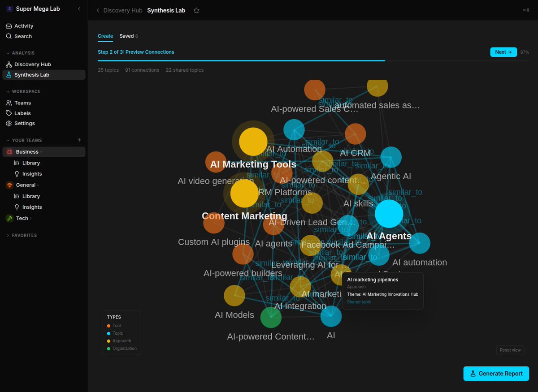The height and width of the screenshot is (392, 538).
Task: Click the Business team briefcase icon
Action: [9, 152]
